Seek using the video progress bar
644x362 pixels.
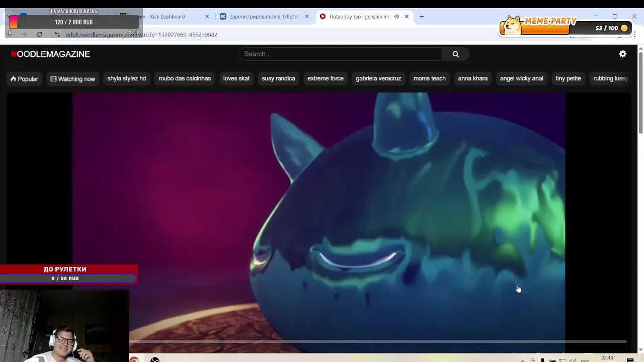pyautogui.click(x=377, y=342)
